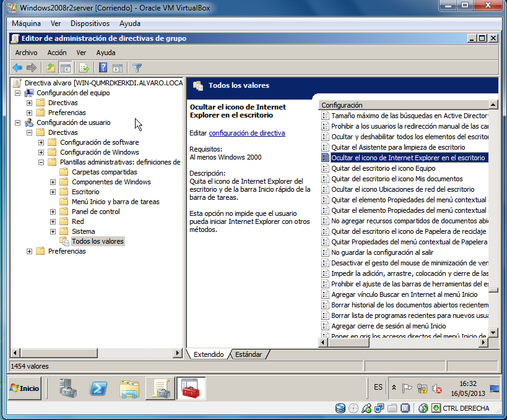Expand the Configuración de software node
Screen dimensions: 507x420
[x=41, y=142]
